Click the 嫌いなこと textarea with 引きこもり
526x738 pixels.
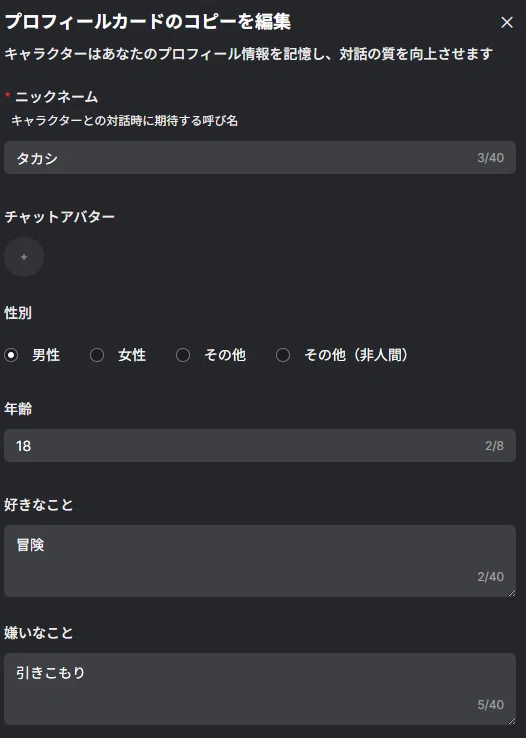point(260,689)
